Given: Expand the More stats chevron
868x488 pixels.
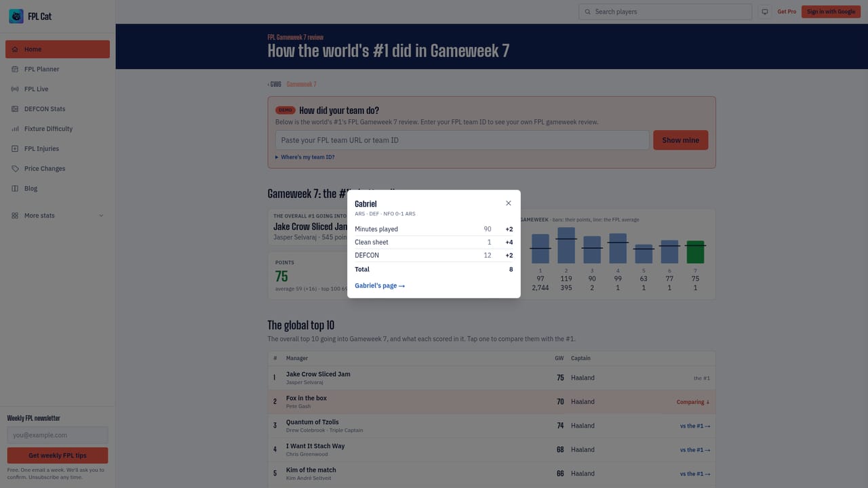Looking at the screenshot, I should (x=102, y=216).
